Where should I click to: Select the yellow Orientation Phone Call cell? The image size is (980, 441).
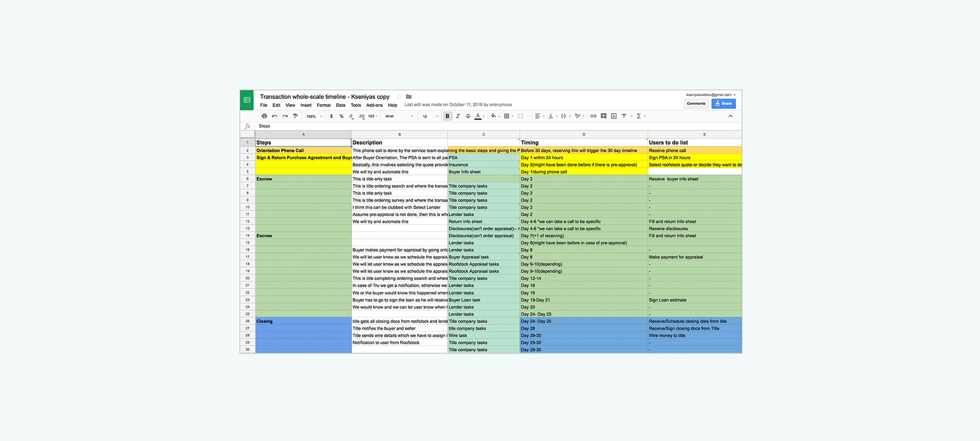coord(303,151)
